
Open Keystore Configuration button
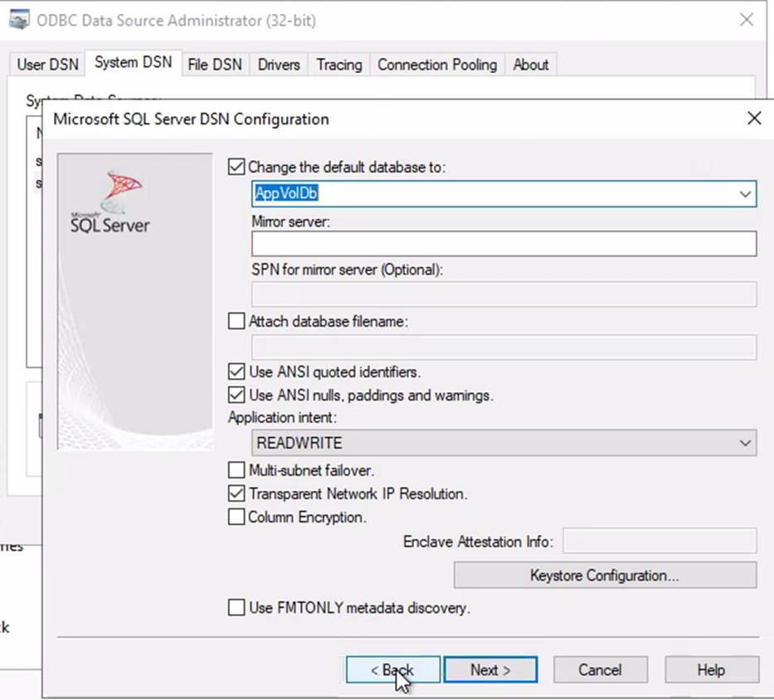(x=605, y=575)
